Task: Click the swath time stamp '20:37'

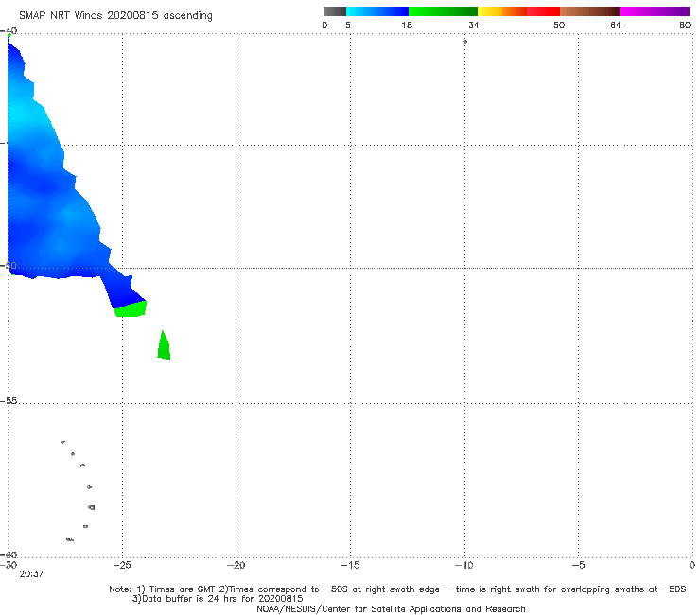Action: click(31, 574)
